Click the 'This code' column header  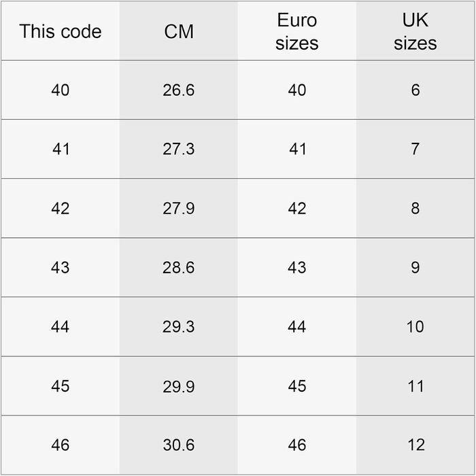(x=60, y=31)
